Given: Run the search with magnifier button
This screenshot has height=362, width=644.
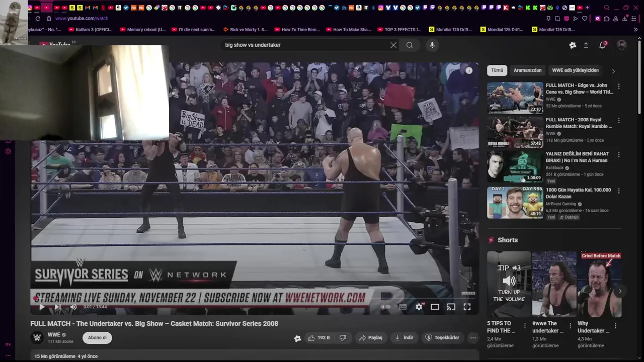Looking at the screenshot, I should pyautogui.click(x=410, y=45).
